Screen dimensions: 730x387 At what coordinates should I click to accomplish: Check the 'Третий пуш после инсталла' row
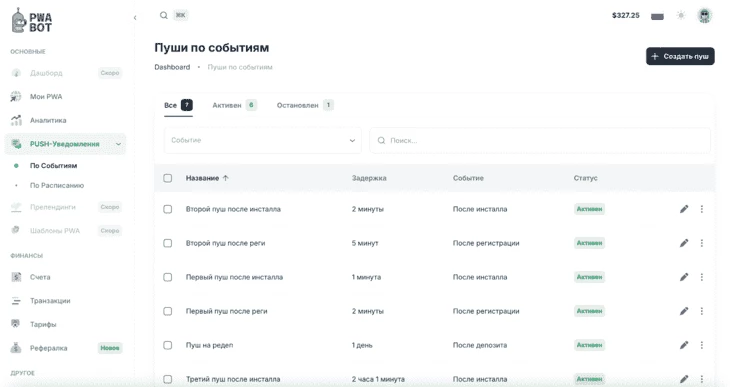168,379
